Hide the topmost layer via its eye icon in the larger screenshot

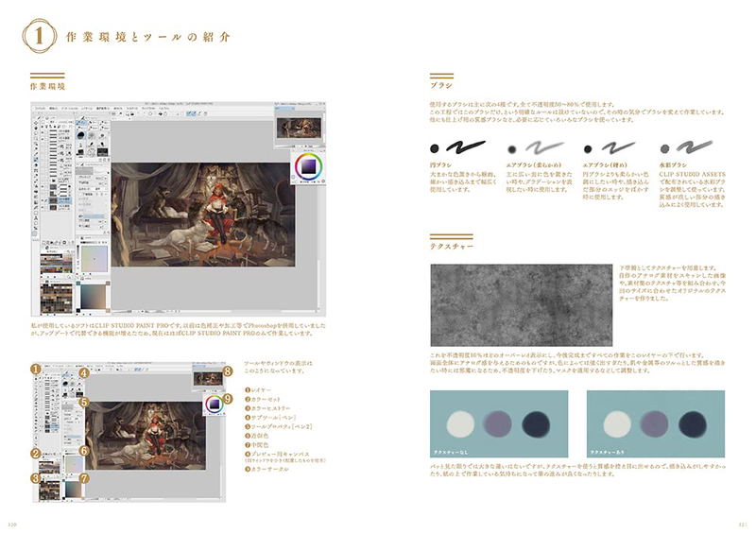(43, 132)
